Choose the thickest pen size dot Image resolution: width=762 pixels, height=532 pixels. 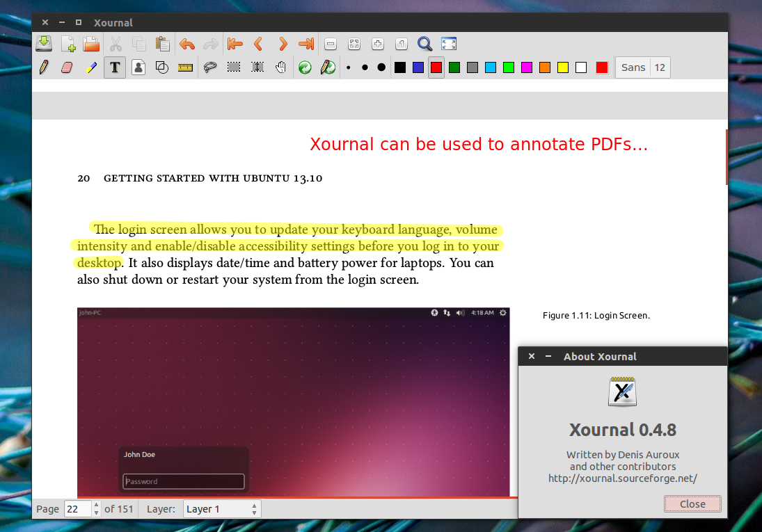pos(380,67)
